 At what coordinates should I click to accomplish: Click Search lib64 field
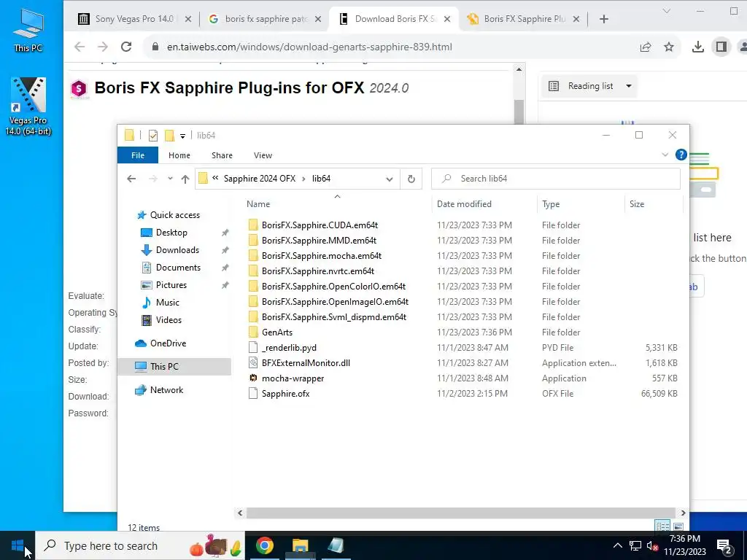click(x=555, y=179)
